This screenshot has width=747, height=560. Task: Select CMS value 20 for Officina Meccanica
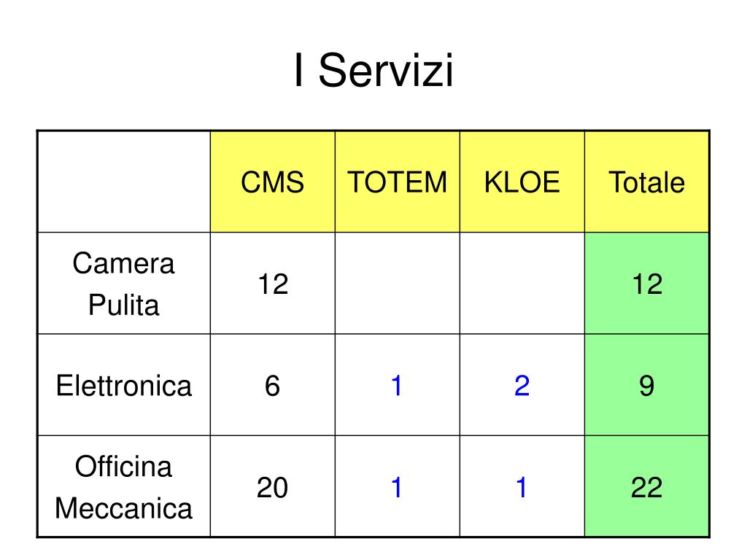(273, 487)
